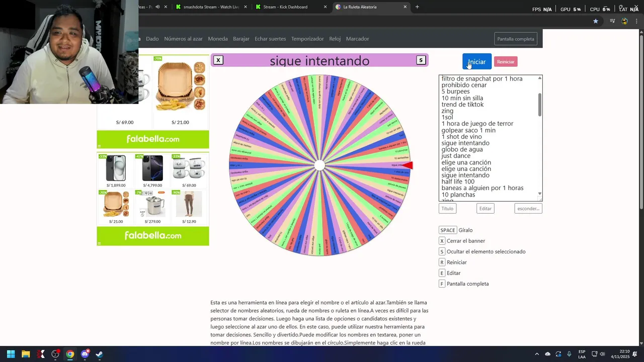Open the microphone tray icon
This screenshot has height=362, width=644.
tap(569, 354)
